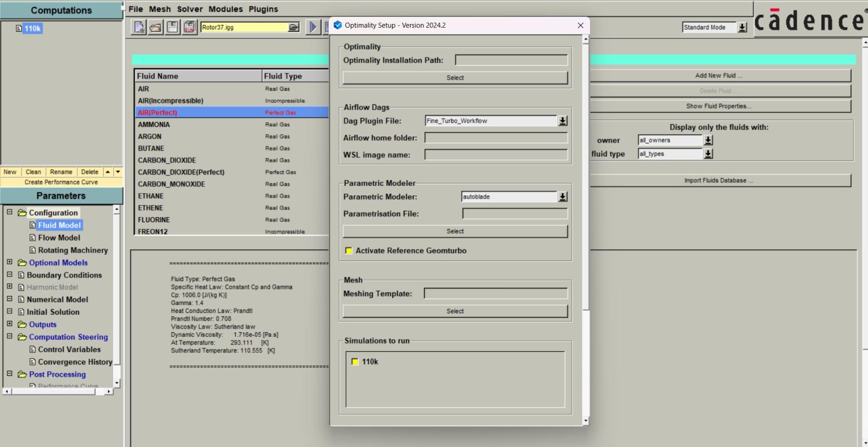Click the New computation button

click(10, 172)
